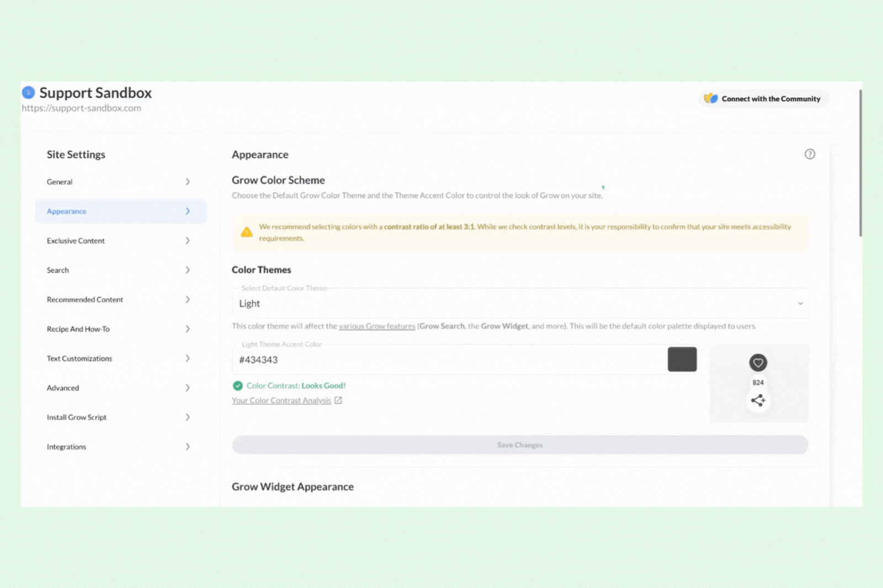Open the various Grow features link
This screenshot has width=883, height=588.
coord(377,327)
